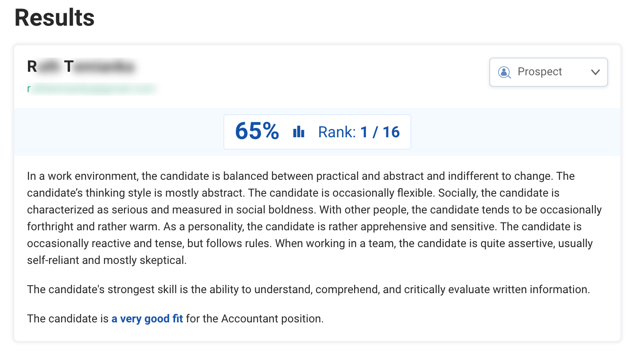Follow the "a very good fit" link
This screenshot has height=364, width=632.
tap(147, 319)
